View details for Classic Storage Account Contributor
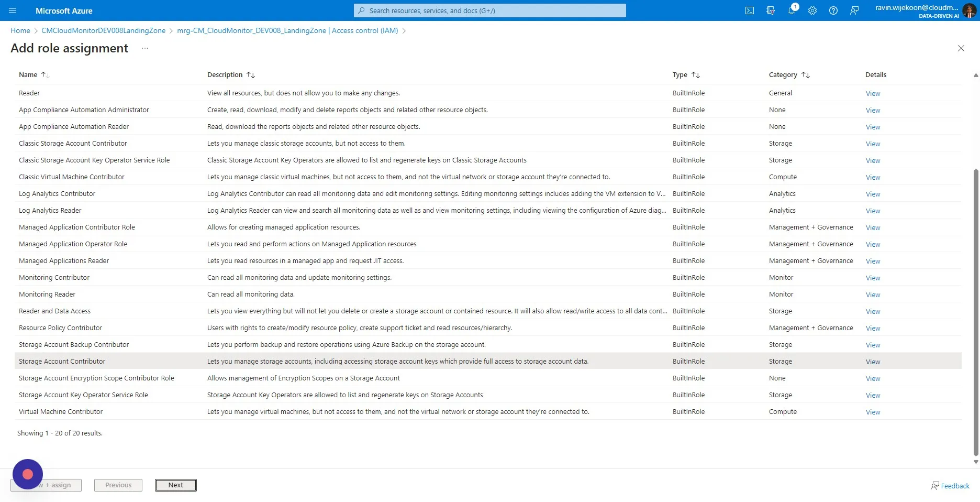Image resolution: width=980 pixels, height=502 pixels. pyautogui.click(x=873, y=144)
